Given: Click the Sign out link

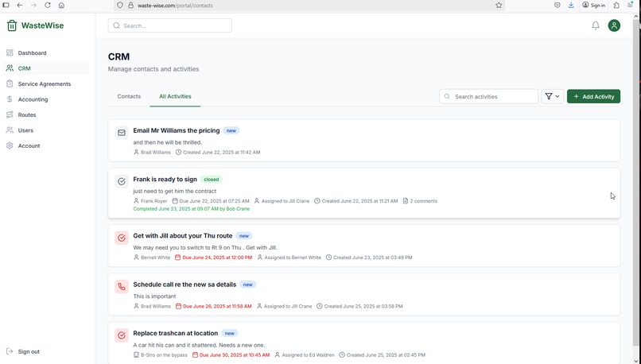Looking at the screenshot, I should pos(29,351).
